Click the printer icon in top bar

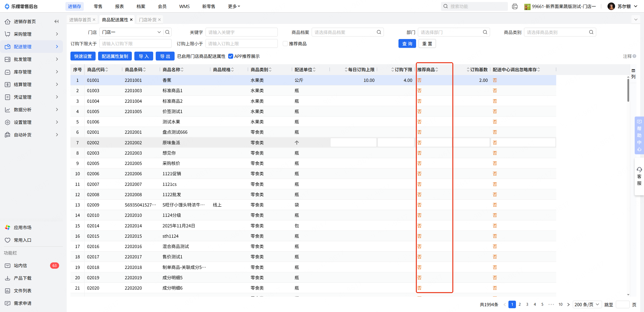(x=515, y=6)
